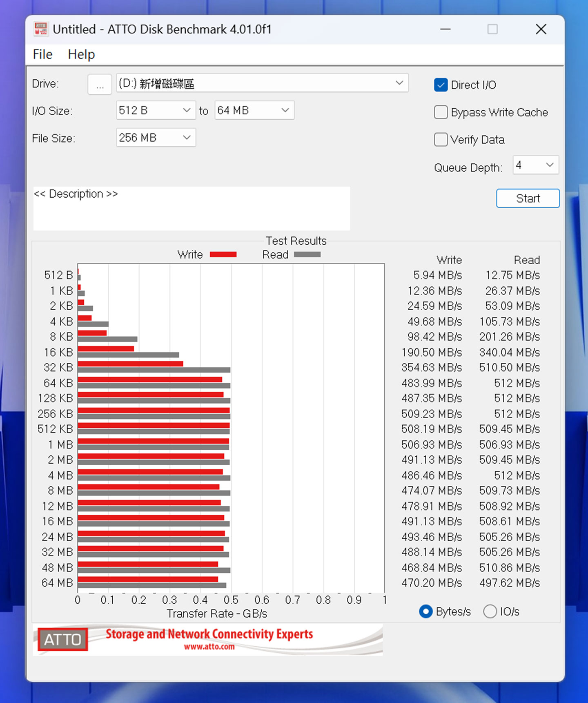The image size is (588, 703).
Task: Click the 48 MB write value 468.84 MB/s
Action: pos(432,568)
